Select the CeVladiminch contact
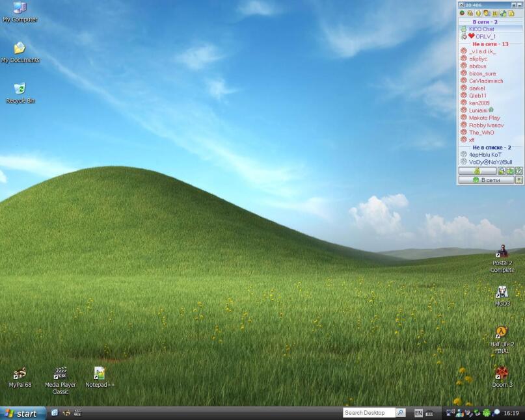This screenshot has width=525, height=420. coord(490,81)
